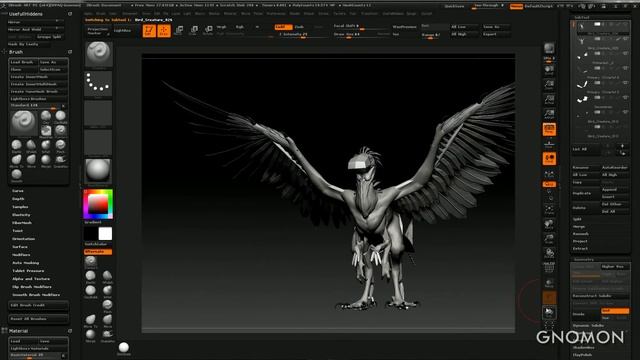The height and width of the screenshot is (360, 640).
Task: Click the Duplicate subtool button
Action: [x=586, y=193]
